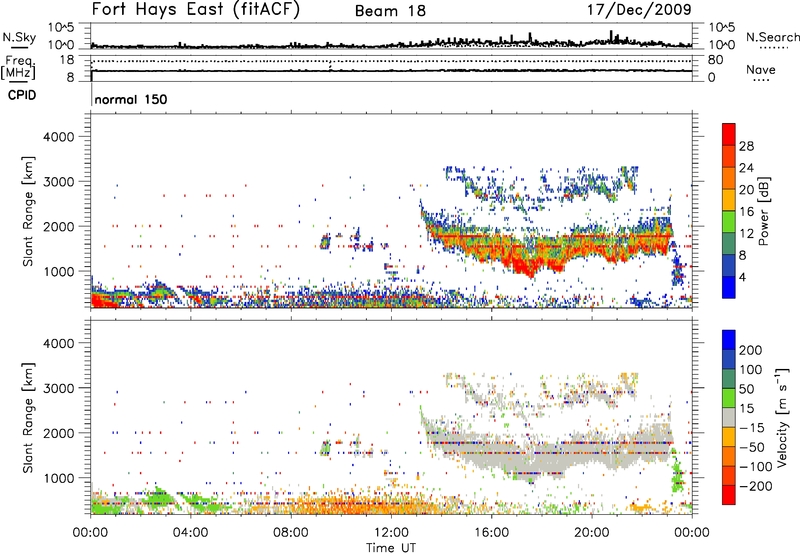Click the "24" tick on Power color bar
The width and height of the screenshot is (800, 554).
[x=746, y=168]
